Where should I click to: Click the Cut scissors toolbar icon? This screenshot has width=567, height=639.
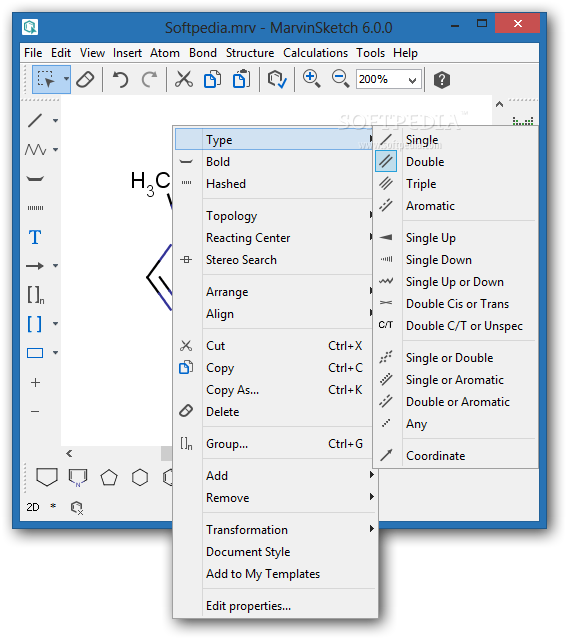coord(184,79)
